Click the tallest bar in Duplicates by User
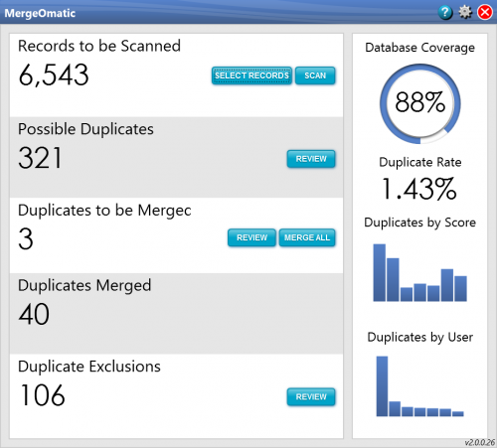This screenshot has height=448, width=497. pos(382,386)
